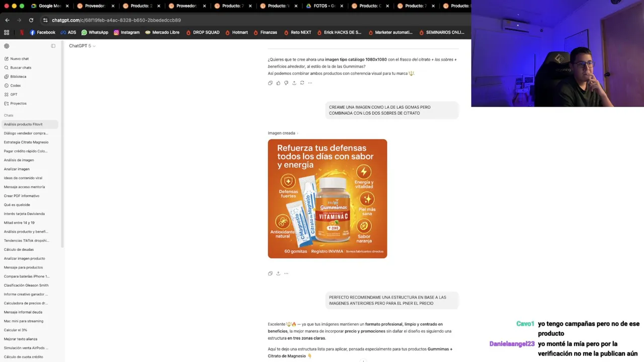Regenerate the assistant response
Viewport: 644px width, 362px height.
click(x=302, y=83)
